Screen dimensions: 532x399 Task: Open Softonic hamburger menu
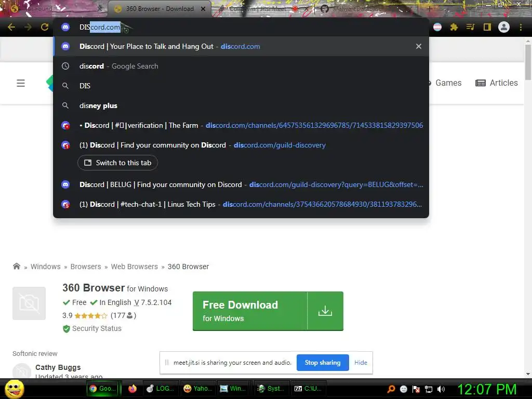pos(21,83)
